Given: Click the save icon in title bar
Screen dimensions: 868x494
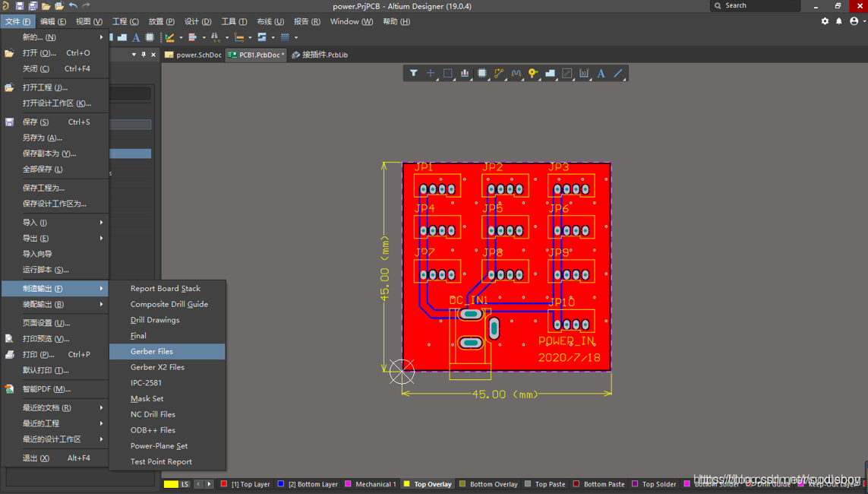Looking at the screenshot, I should pos(20,6).
